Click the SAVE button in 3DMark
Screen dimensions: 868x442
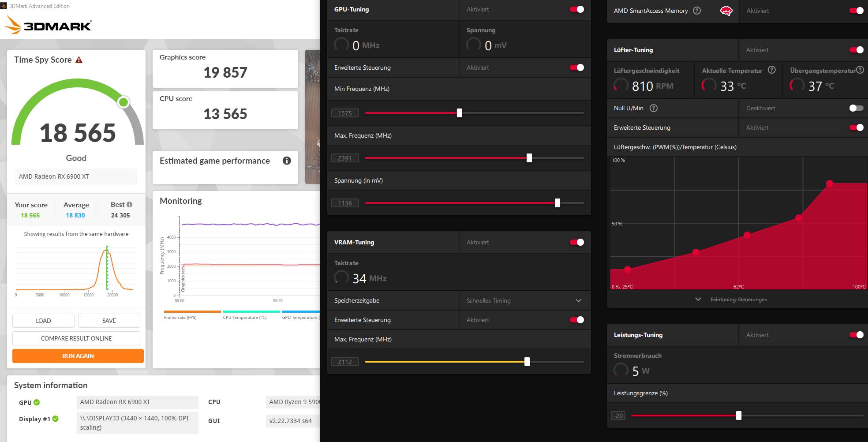pyautogui.click(x=109, y=321)
